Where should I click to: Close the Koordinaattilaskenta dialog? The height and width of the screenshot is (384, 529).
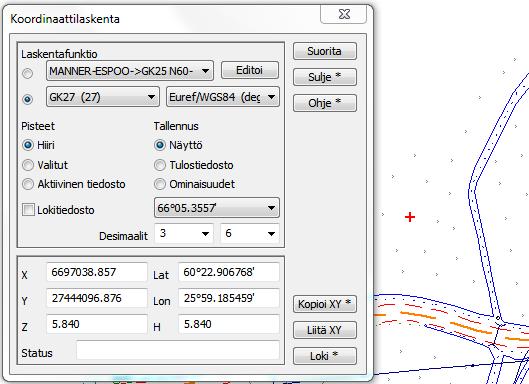[x=344, y=15]
